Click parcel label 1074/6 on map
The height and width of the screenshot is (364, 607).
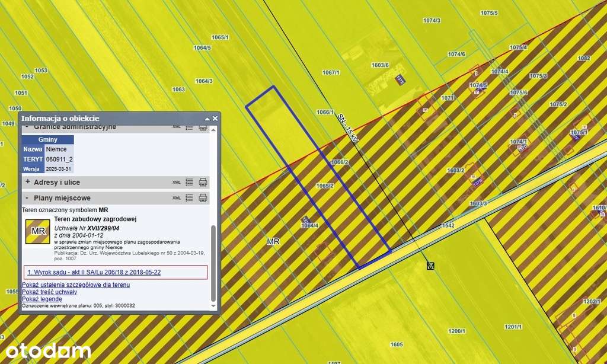pos(456,54)
